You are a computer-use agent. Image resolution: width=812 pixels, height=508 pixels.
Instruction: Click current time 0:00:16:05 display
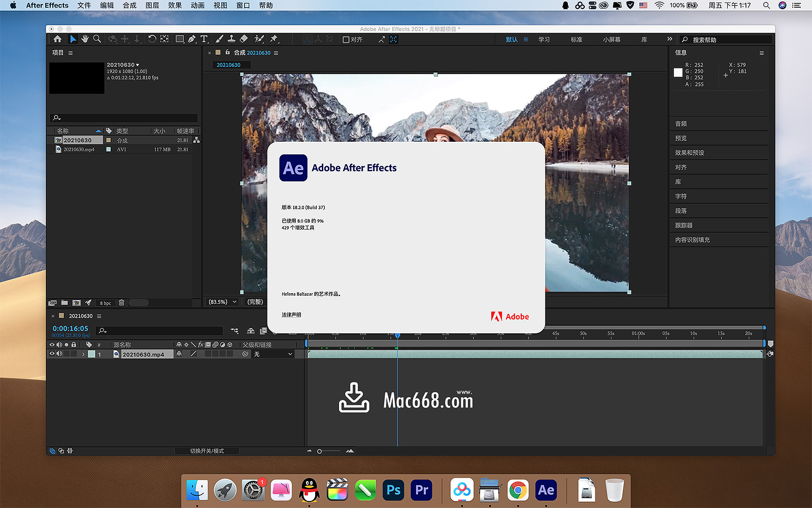(71, 329)
